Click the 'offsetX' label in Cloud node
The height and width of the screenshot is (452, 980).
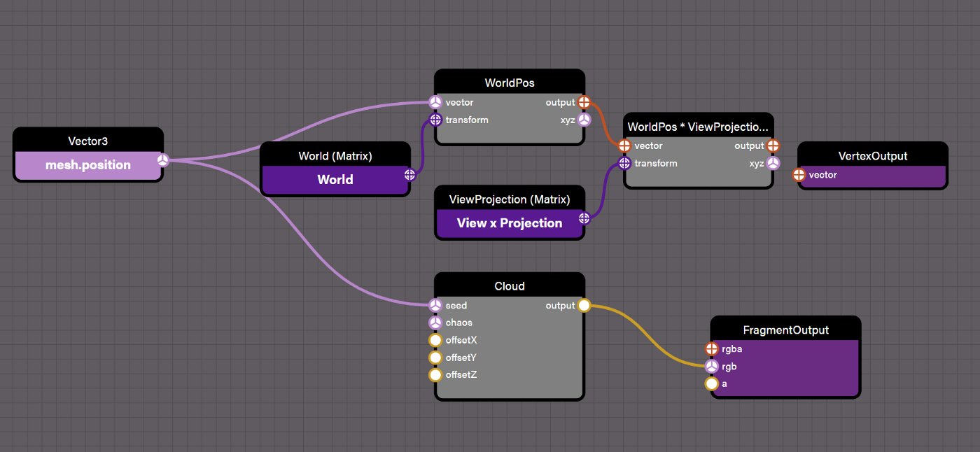pos(461,340)
